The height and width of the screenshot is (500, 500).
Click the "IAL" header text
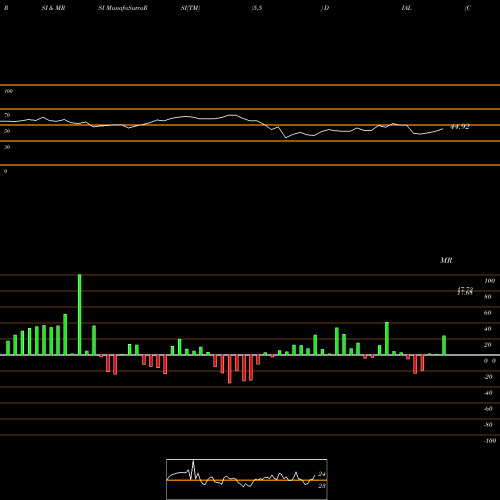(x=407, y=8)
